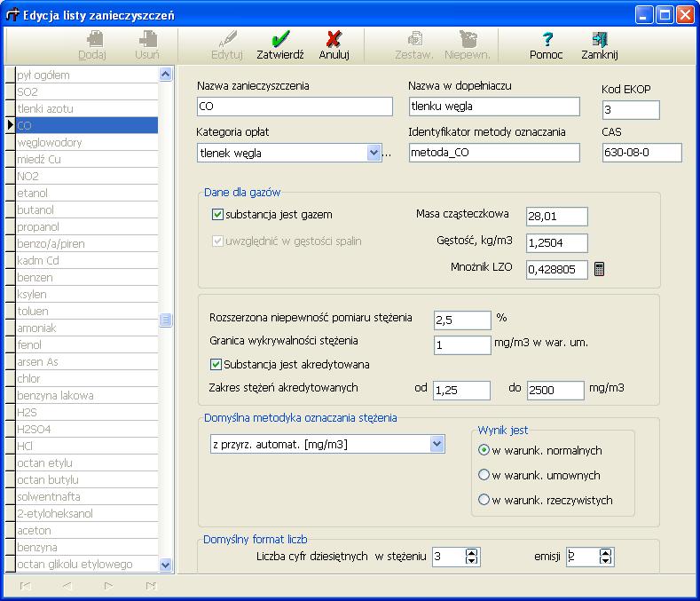Select '2-etyloheksanol' list row
This screenshot has height=601, width=700.
click(x=87, y=513)
